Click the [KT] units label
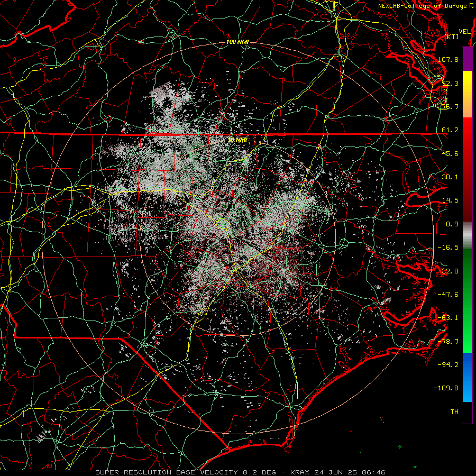476x476 pixels. (x=451, y=36)
